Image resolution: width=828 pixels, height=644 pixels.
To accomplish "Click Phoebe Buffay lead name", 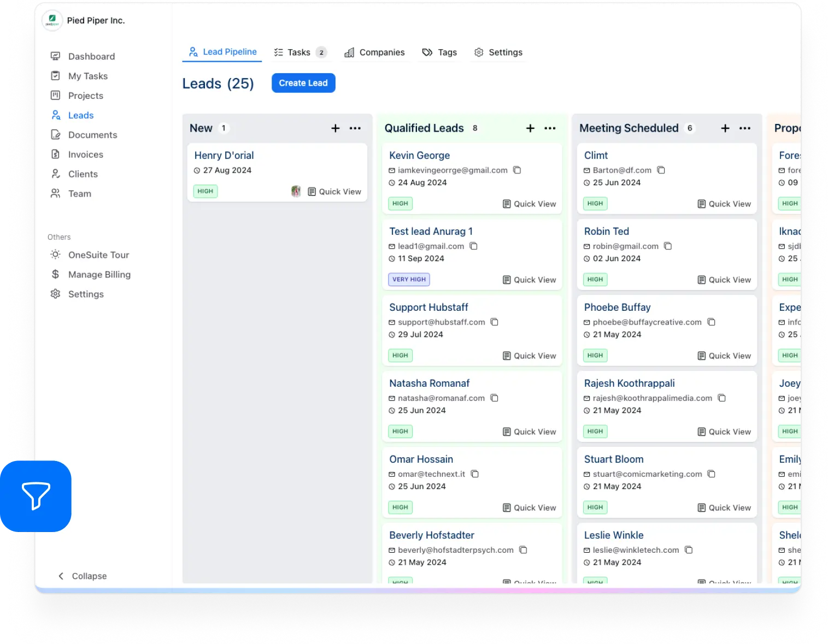I will click(x=617, y=308).
